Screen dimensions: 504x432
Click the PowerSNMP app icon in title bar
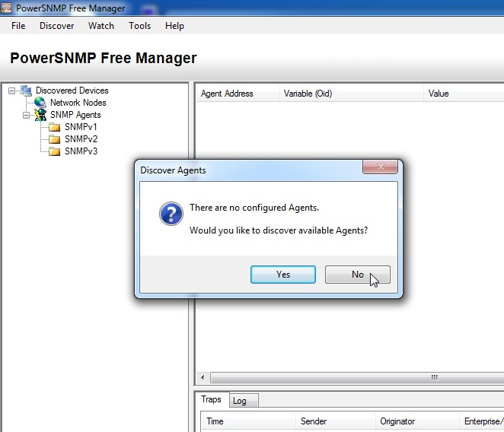[x=6, y=8]
